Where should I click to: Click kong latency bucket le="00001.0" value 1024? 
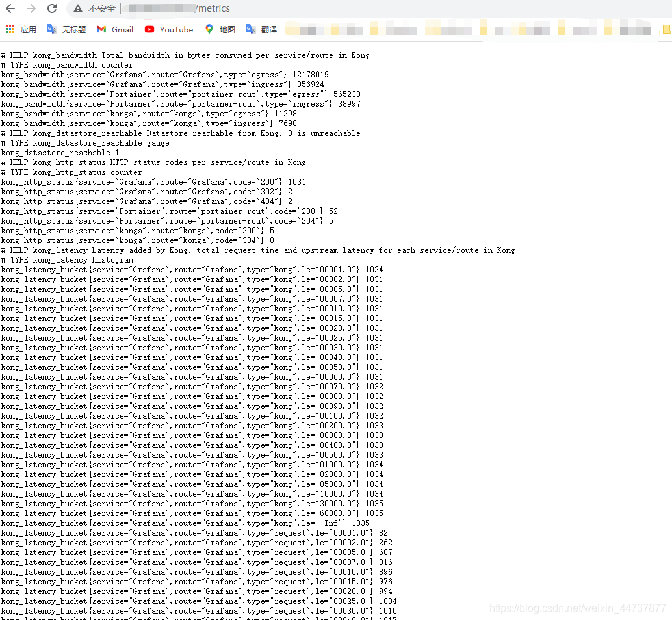374,270
